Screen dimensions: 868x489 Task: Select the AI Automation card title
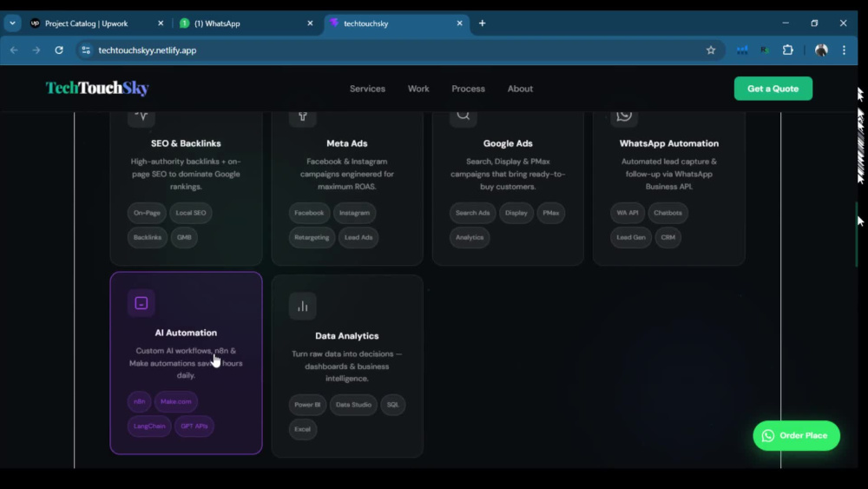186,333
